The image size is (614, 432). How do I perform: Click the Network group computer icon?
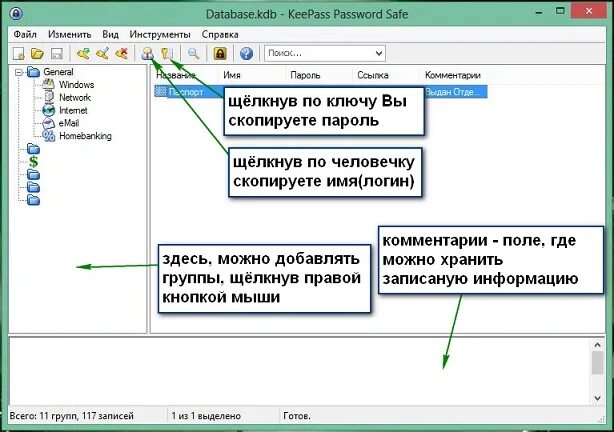point(49,97)
